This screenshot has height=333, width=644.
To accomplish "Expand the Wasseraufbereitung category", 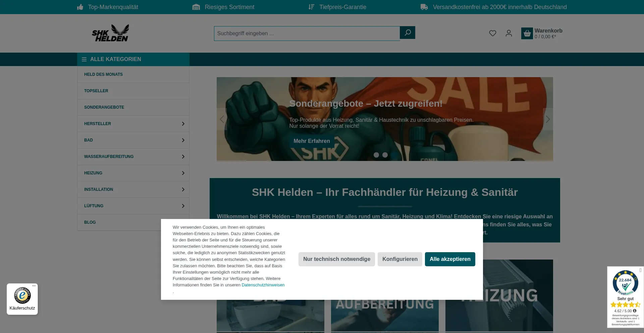I will click(x=183, y=157).
